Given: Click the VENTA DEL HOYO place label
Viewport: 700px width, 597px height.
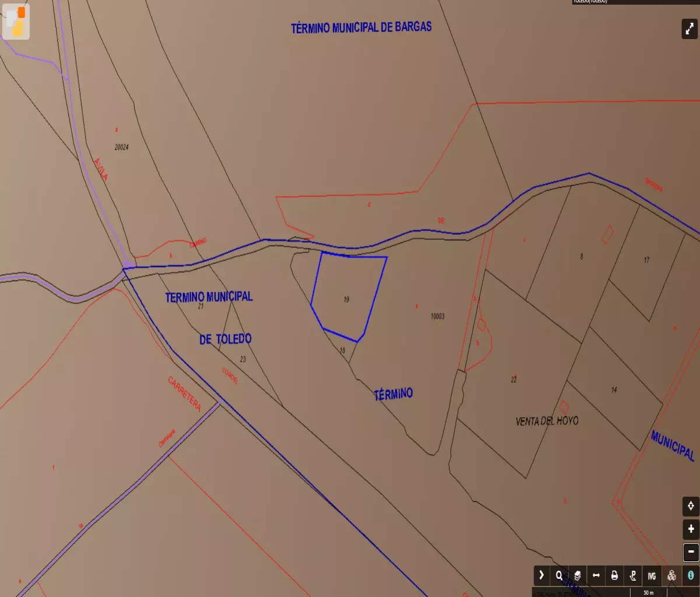Looking at the screenshot, I should (547, 421).
